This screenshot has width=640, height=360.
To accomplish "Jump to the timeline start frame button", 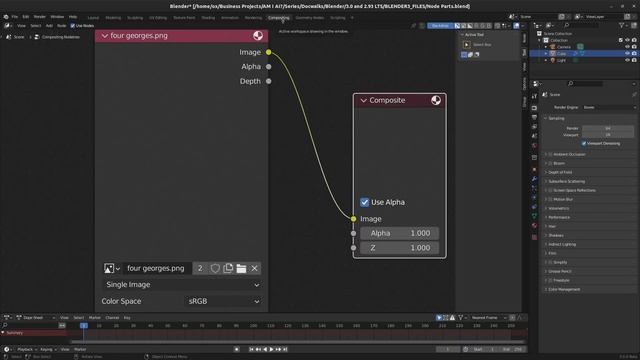I will [x=251, y=349].
